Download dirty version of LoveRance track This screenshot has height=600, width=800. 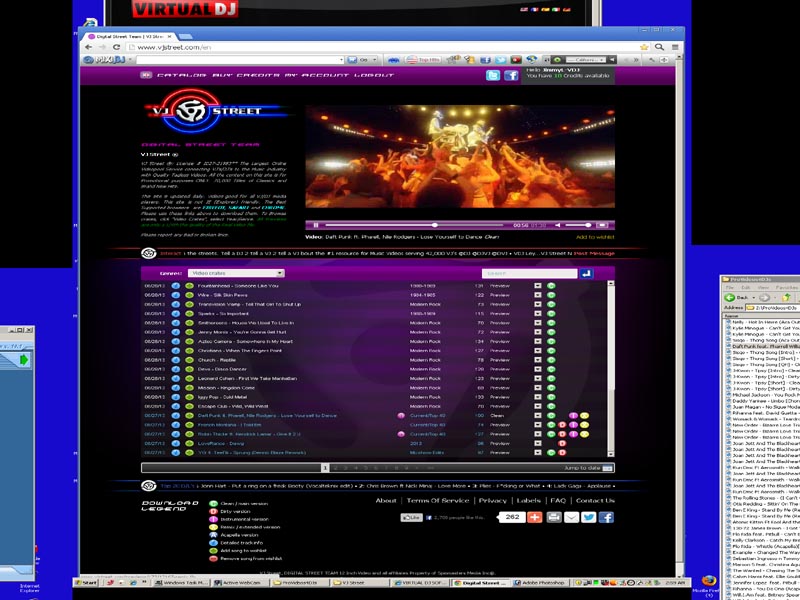pos(562,443)
